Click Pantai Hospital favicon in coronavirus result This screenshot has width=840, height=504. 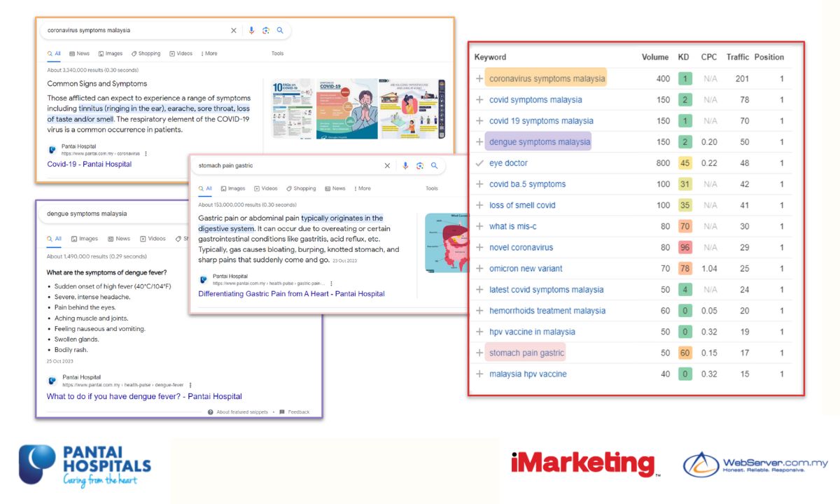[52, 149]
